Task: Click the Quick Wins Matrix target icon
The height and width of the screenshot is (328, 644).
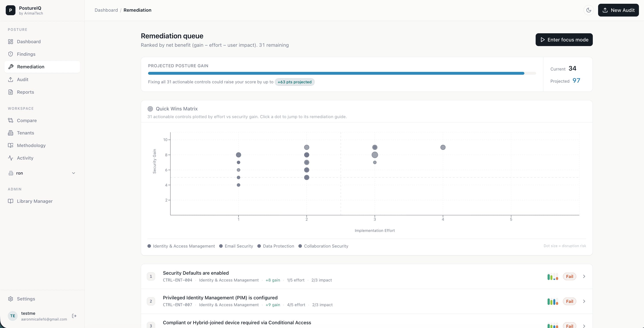Action: [x=150, y=109]
